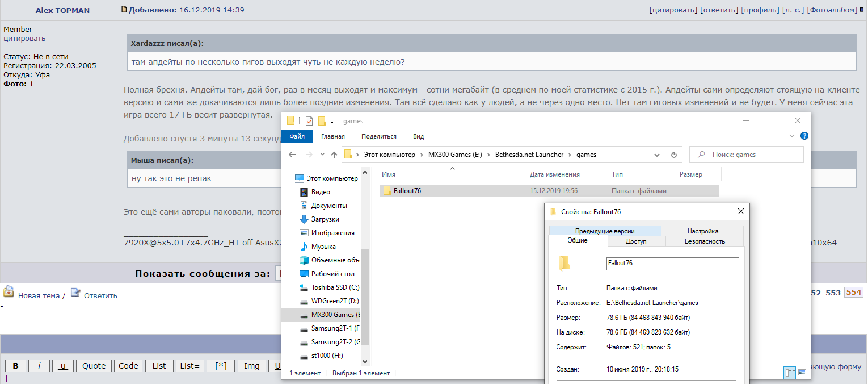Open the Вид ribbon tab
This screenshot has width=868, height=384.
coord(419,136)
